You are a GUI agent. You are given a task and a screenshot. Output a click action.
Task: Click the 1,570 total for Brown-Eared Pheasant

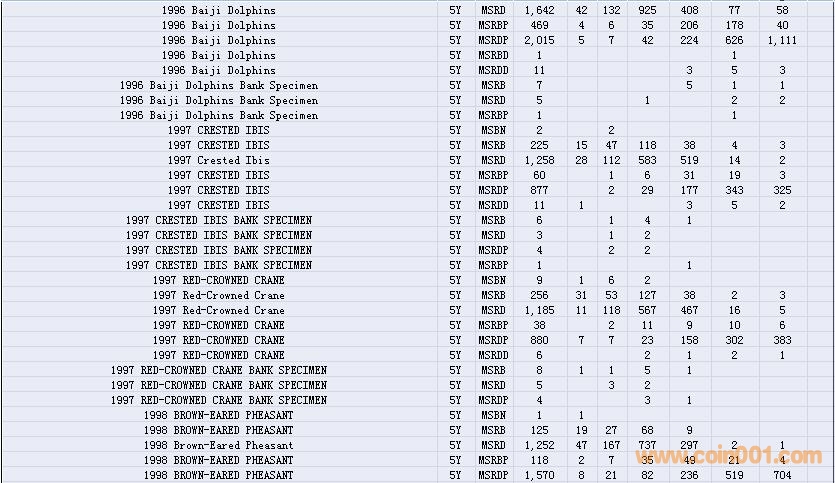pyautogui.click(x=539, y=475)
